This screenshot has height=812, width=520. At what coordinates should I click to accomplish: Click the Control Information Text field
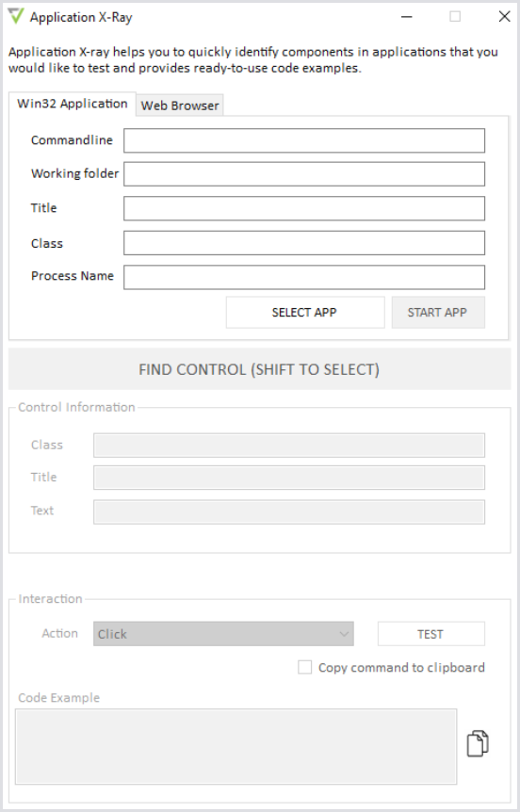coord(289,512)
